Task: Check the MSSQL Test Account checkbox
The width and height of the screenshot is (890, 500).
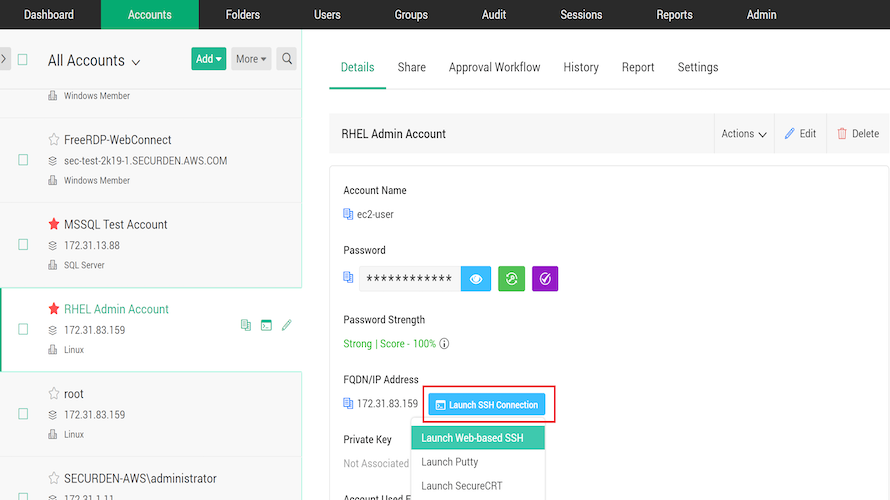Action: (x=23, y=244)
